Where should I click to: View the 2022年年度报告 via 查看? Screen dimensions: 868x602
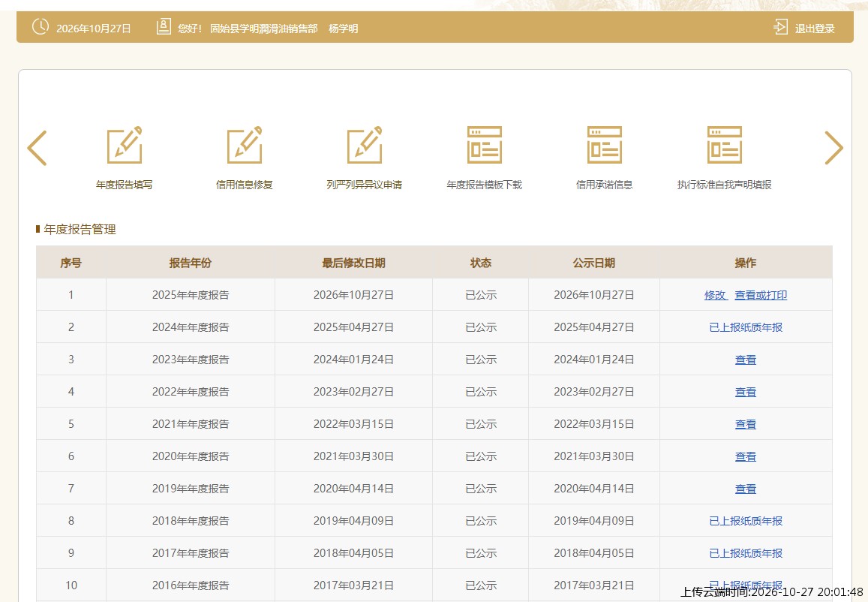(746, 392)
